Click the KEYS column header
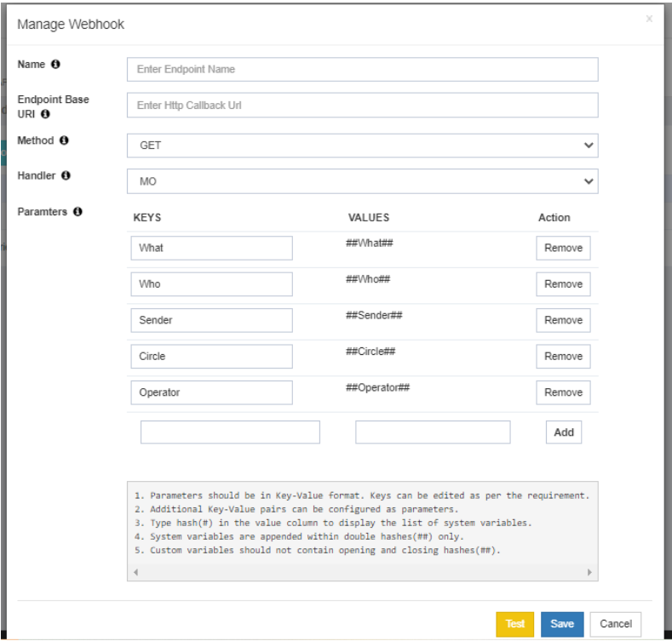Viewport: 672px width, 641px height. (147, 218)
